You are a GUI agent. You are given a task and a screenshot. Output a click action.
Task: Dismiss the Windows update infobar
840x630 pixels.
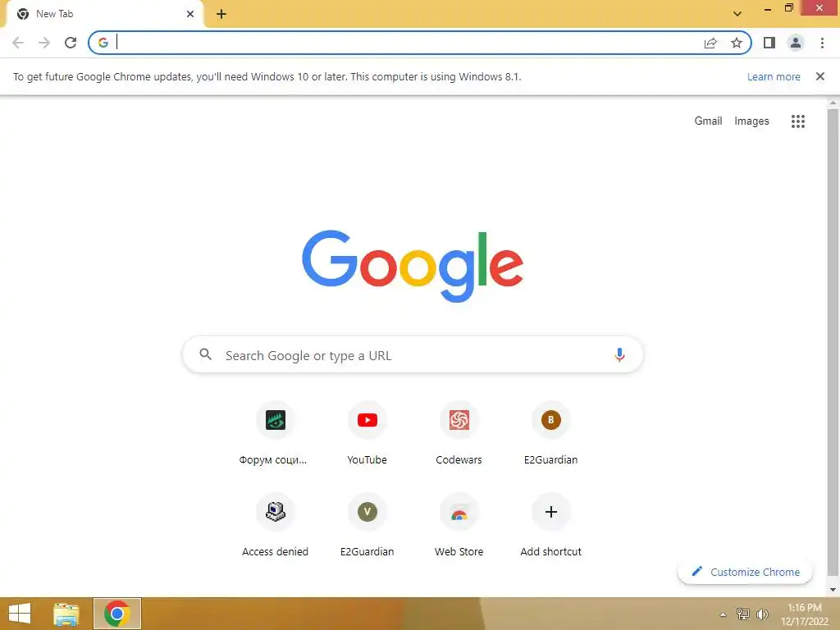pos(820,76)
